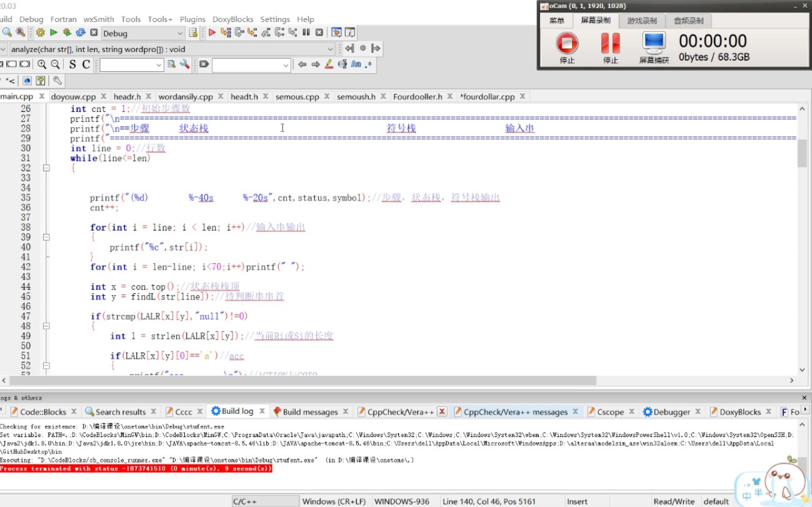Click the Help question mark icon
This screenshot has height=507, width=812.
point(41,81)
